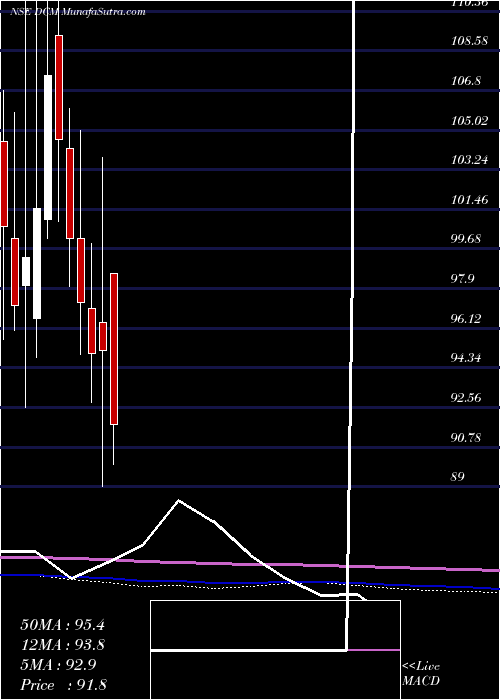Image resolution: width=500 pixels, height=700 pixels.
Task: Click the 101.46 price axis label
Action: tap(469, 199)
